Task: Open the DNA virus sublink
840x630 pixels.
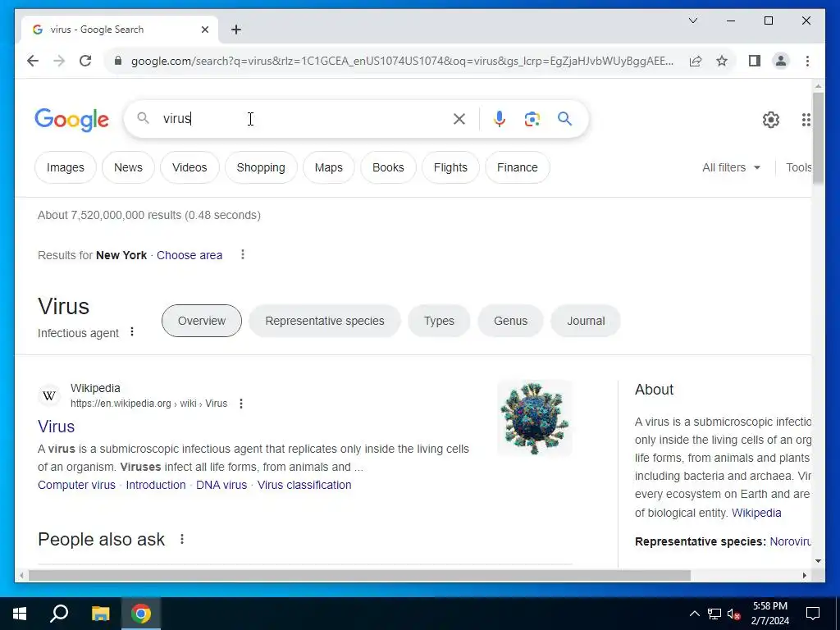Action: click(x=221, y=486)
